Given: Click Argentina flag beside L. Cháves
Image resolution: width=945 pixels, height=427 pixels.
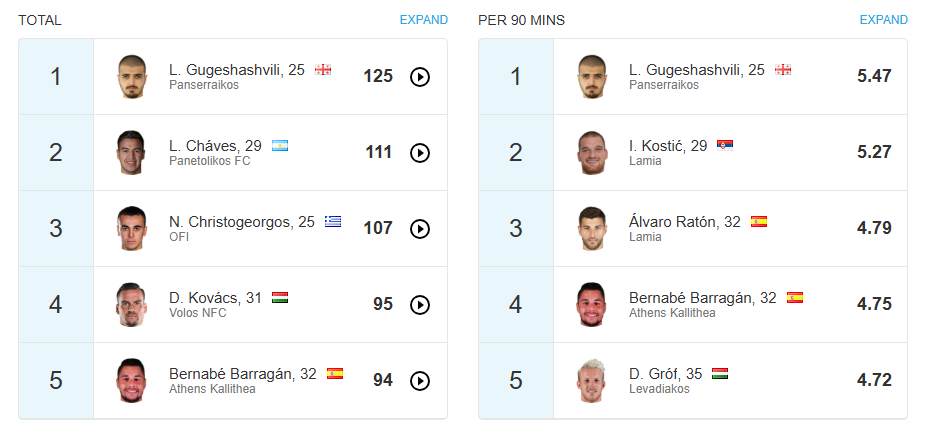Looking at the screenshot, I should click(279, 146).
